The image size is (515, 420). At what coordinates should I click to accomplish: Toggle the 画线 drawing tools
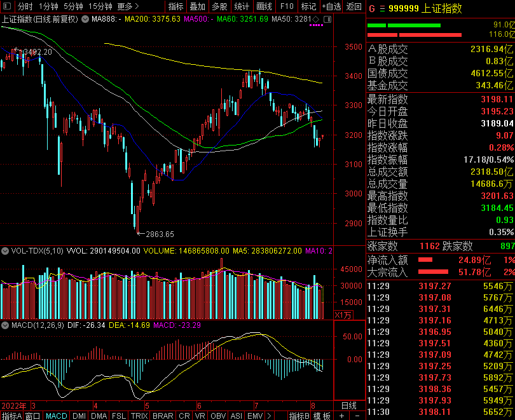tap(264, 6)
